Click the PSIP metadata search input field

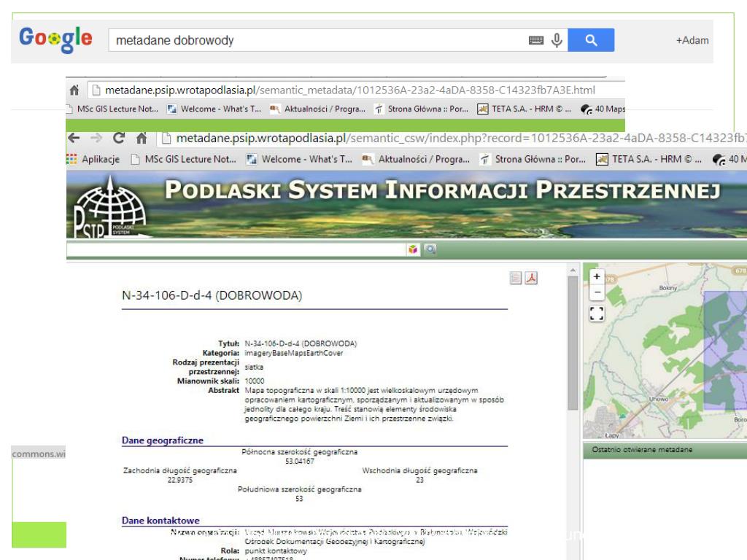pos(236,249)
